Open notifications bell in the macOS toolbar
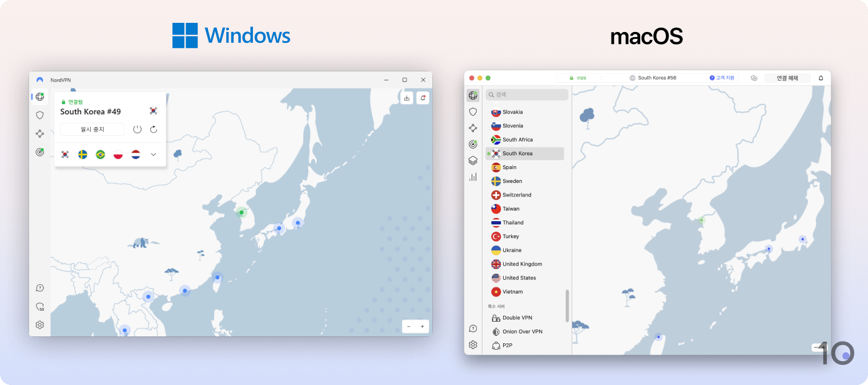The image size is (868, 385). click(x=821, y=78)
